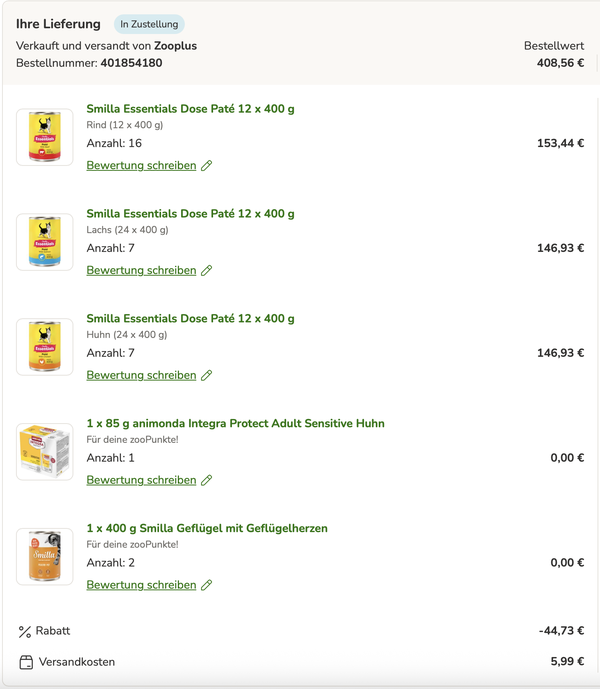Image resolution: width=600 pixels, height=689 pixels.
Task: Click the Lachs can product thumbnail
Action: click(x=45, y=242)
